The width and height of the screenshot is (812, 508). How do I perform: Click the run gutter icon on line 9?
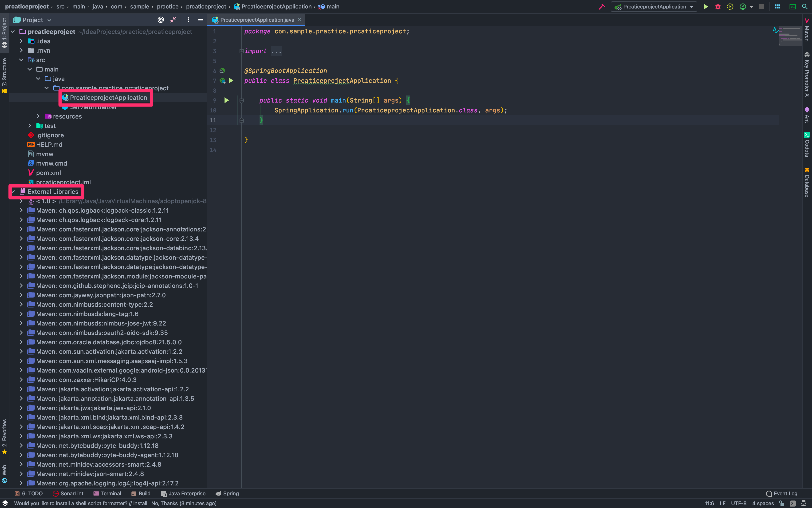point(227,100)
